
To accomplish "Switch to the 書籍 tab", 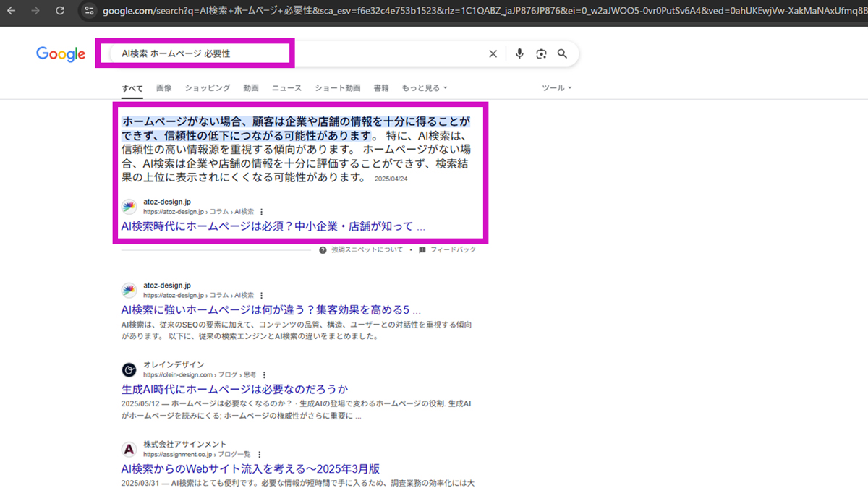I will pyautogui.click(x=381, y=88).
